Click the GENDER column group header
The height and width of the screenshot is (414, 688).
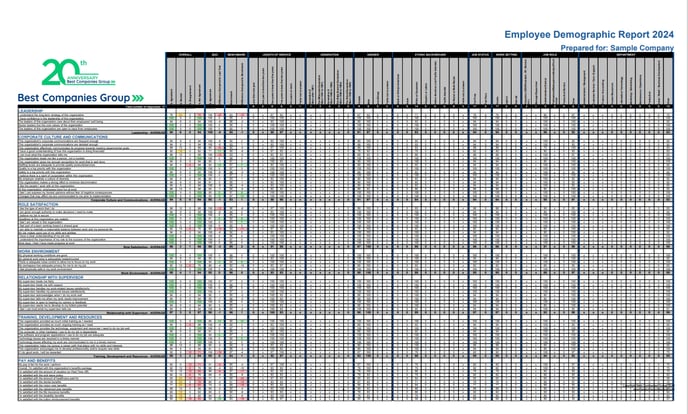point(373,55)
